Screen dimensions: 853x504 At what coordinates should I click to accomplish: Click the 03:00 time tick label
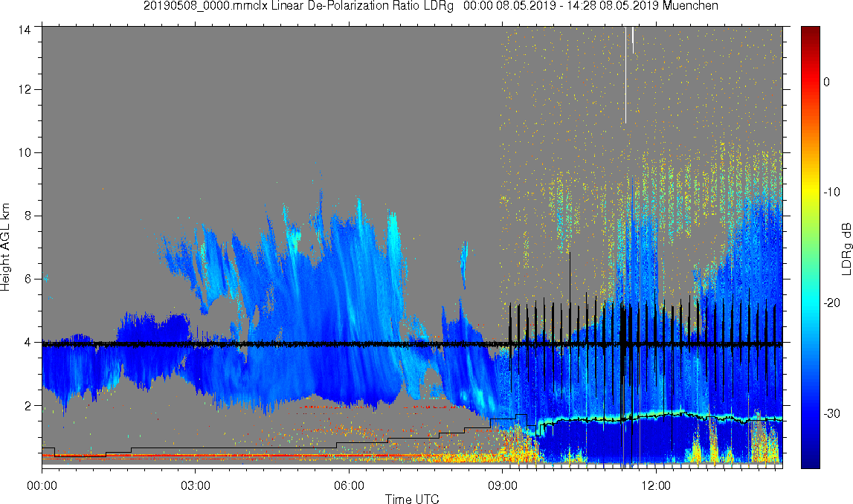tap(196, 485)
